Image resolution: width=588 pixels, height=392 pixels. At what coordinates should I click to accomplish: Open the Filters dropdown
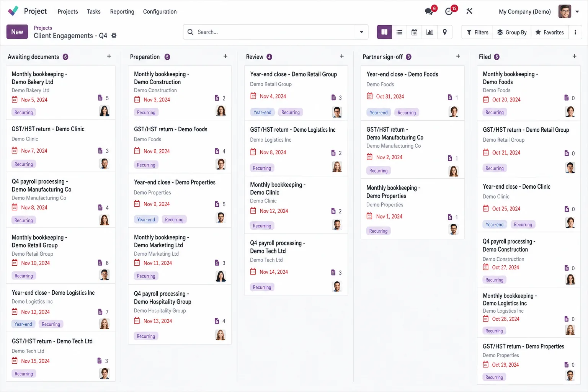[x=477, y=32]
